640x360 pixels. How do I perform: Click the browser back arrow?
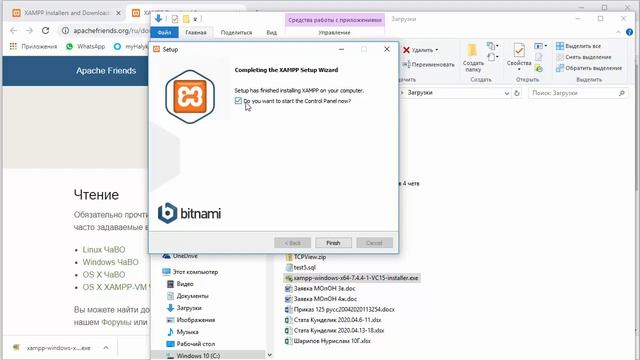click(13, 31)
